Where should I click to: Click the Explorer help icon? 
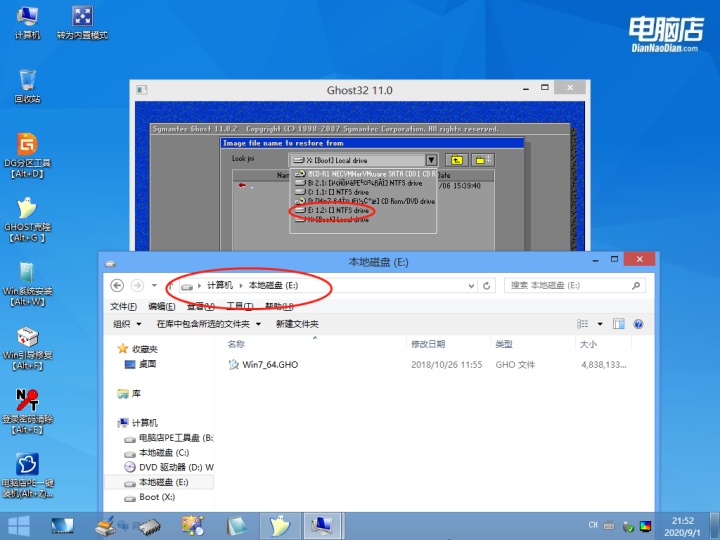638,324
